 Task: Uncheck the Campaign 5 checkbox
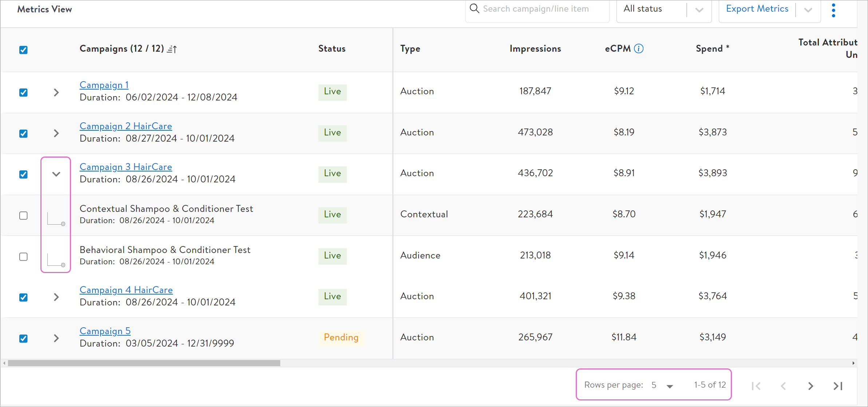click(x=23, y=339)
